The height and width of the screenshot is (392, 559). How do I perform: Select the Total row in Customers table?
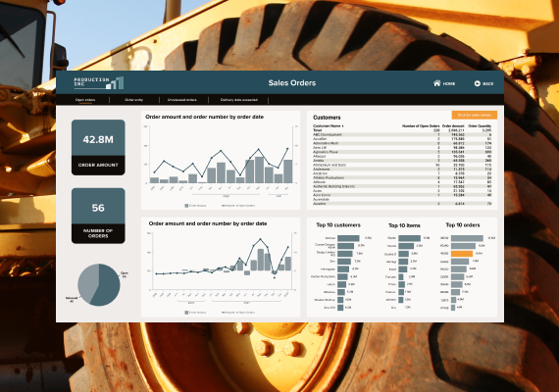tap(402, 130)
